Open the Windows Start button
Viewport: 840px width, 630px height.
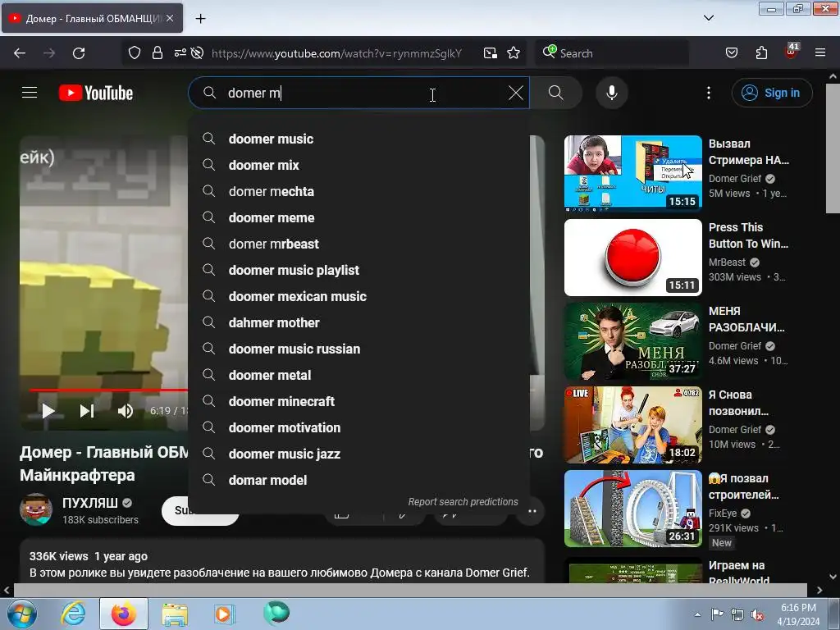[x=21, y=614]
